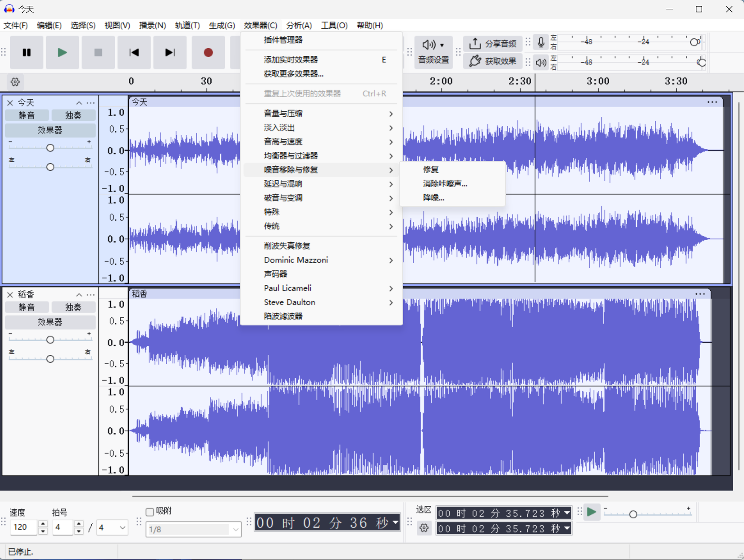Screen dimensions: 744x560
Task: Click the microphone record meter icon
Action: coord(541,42)
